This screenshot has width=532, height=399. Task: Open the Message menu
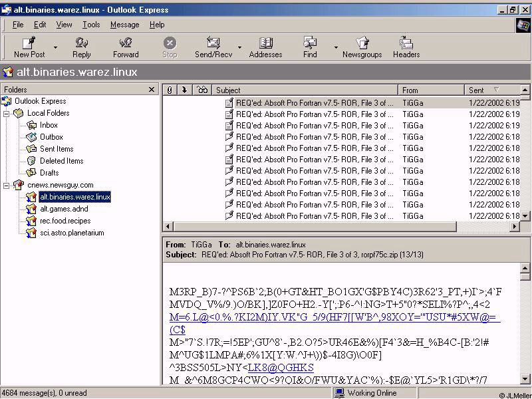coord(124,25)
